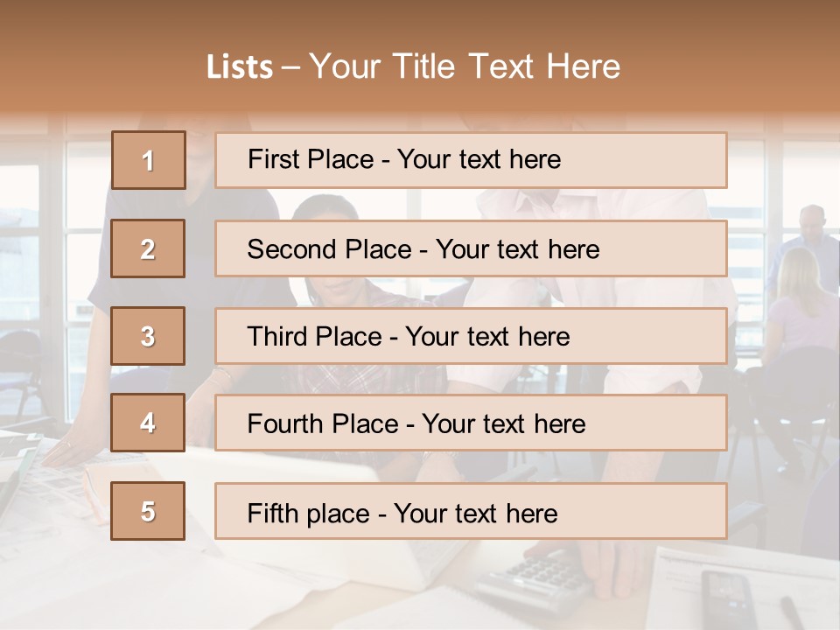The width and height of the screenshot is (840, 630).
Task: Click the mobile phone on the desk
Action: (x=728, y=598)
